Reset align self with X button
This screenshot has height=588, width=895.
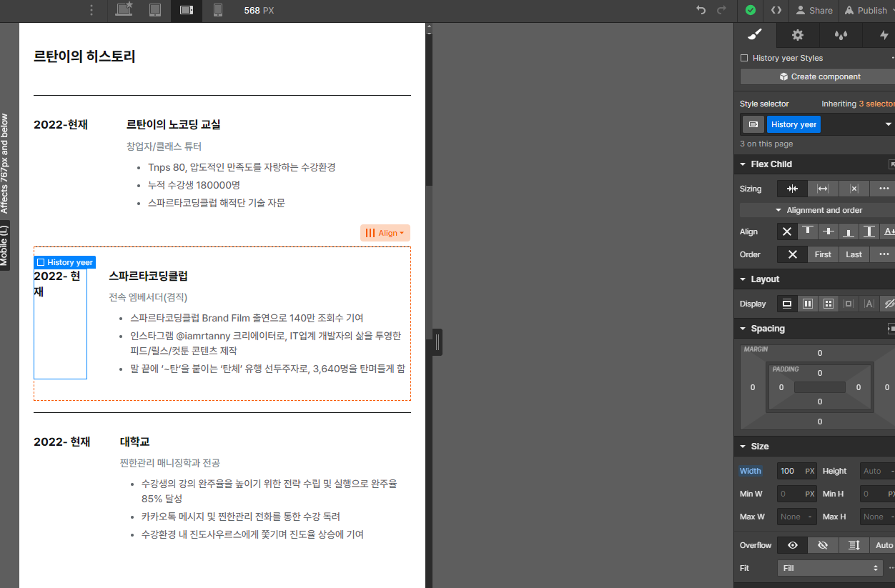click(x=787, y=231)
